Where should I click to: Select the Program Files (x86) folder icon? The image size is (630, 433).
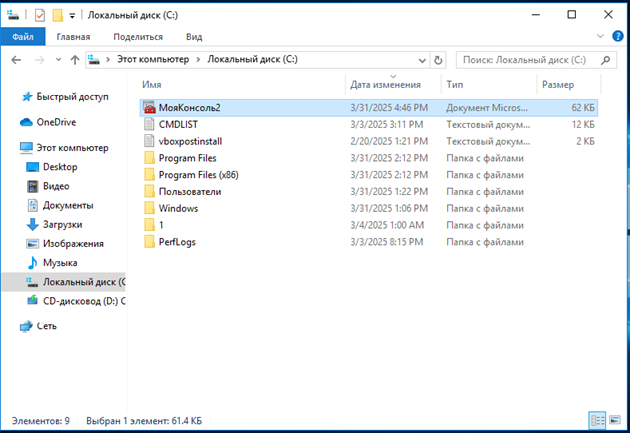click(x=149, y=175)
